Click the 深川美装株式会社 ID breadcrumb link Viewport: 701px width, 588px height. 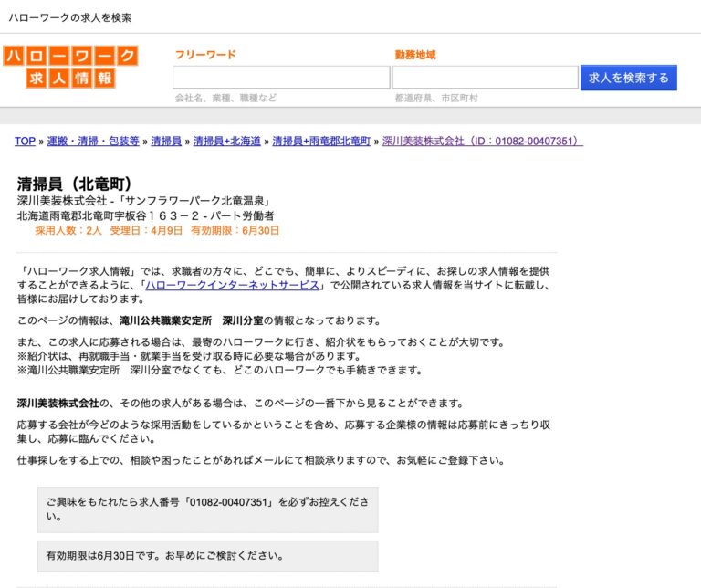click(x=482, y=142)
